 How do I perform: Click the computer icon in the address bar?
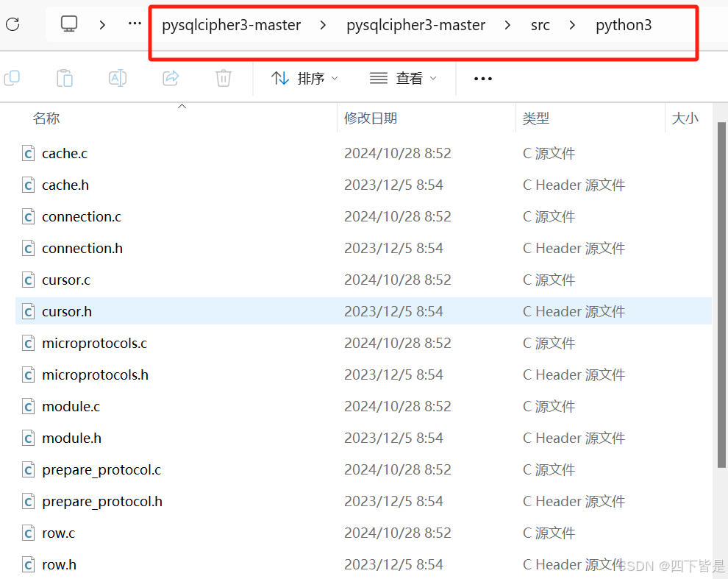[x=68, y=23]
